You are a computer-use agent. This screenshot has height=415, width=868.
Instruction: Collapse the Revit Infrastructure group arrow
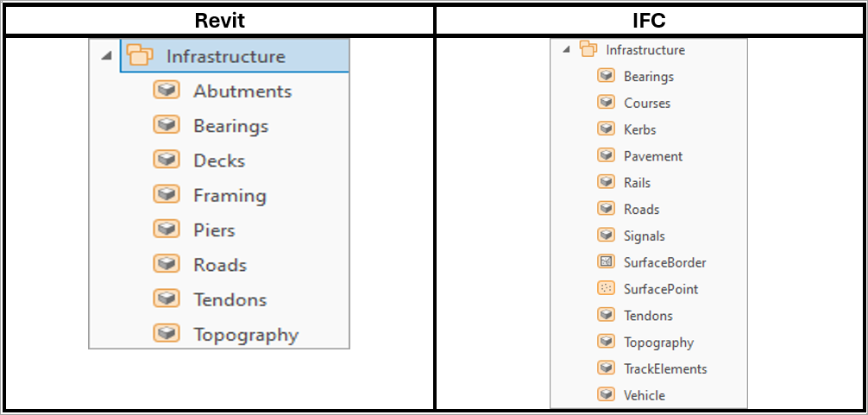click(106, 56)
